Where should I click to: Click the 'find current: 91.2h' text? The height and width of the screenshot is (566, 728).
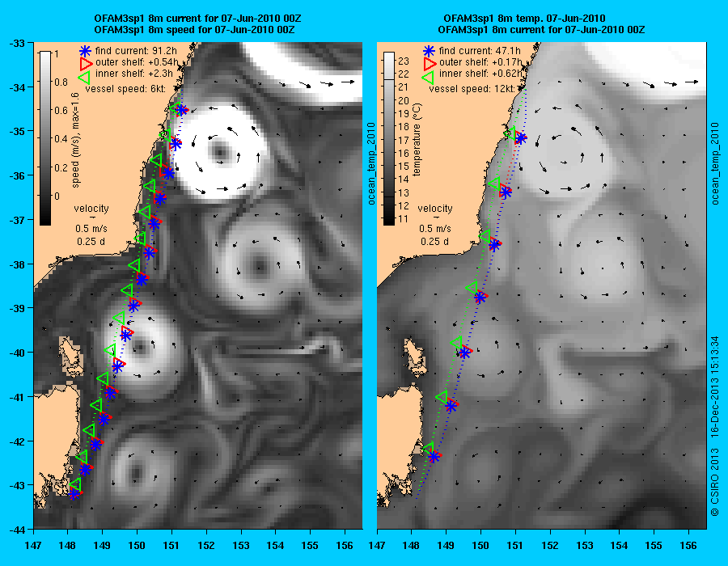pos(136,51)
